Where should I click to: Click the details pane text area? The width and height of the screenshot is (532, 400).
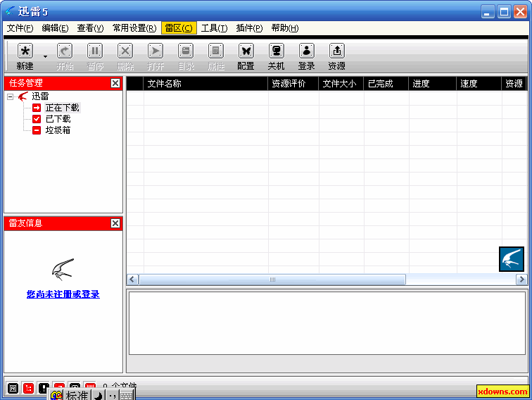pos(327,323)
